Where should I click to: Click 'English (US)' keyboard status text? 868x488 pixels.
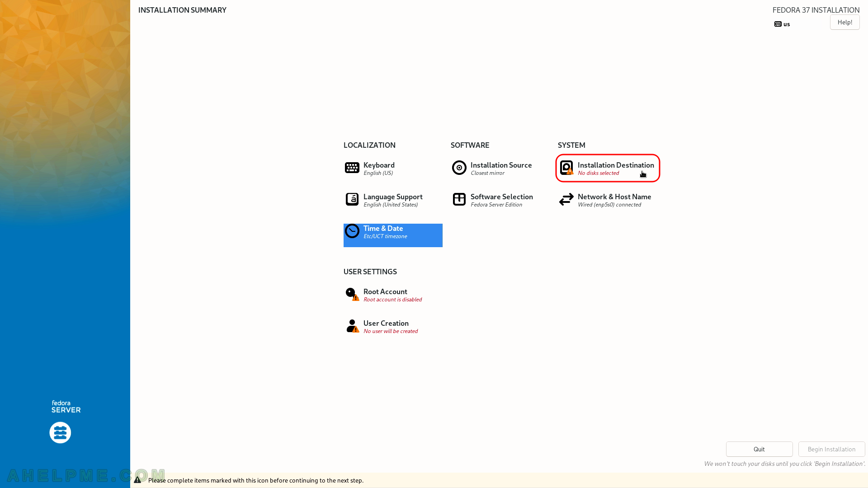click(378, 173)
